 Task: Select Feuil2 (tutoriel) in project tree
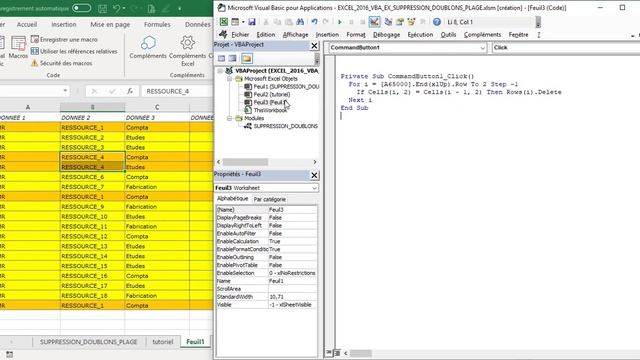click(x=267, y=94)
